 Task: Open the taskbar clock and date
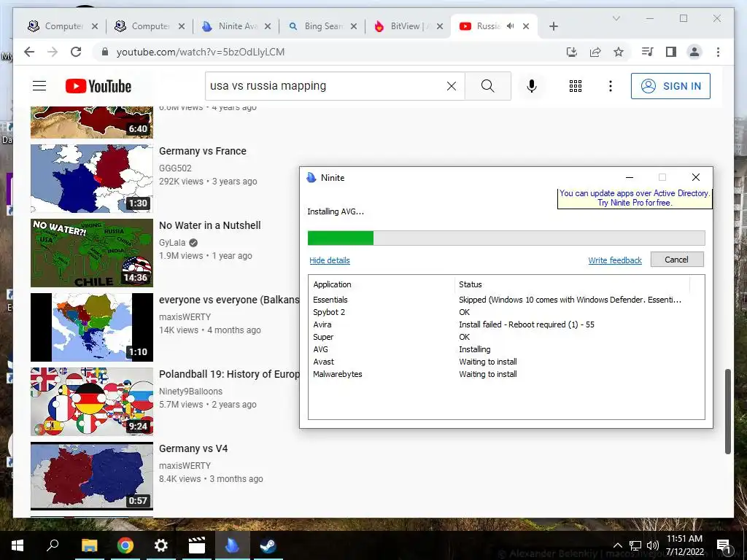684,545
